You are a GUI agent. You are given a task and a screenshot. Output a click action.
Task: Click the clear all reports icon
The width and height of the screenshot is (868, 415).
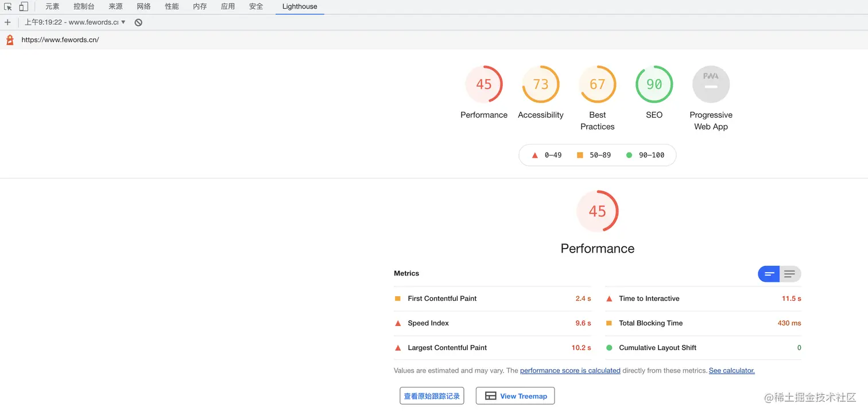[138, 22]
